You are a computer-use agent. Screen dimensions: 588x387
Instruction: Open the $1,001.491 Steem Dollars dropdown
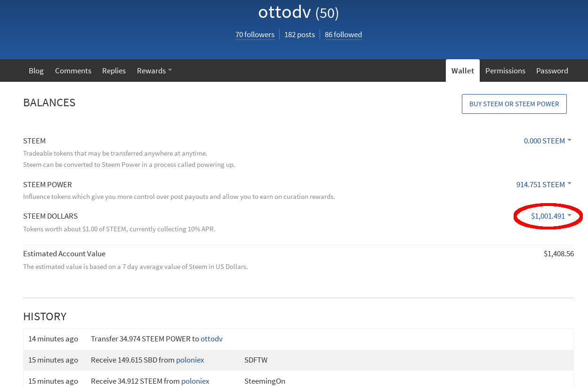pos(551,216)
